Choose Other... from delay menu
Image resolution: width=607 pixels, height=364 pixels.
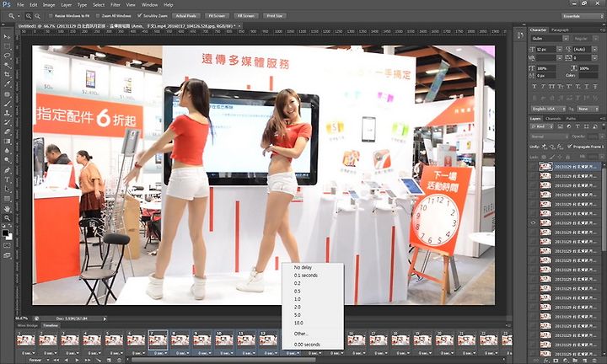(x=301, y=334)
